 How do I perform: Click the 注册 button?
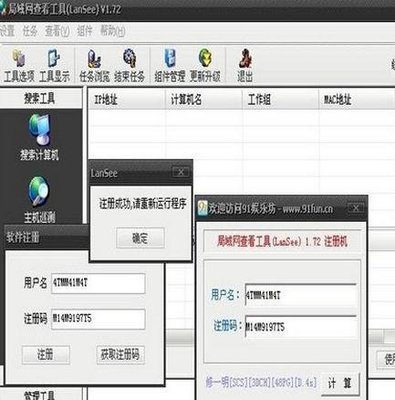point(46,354)
